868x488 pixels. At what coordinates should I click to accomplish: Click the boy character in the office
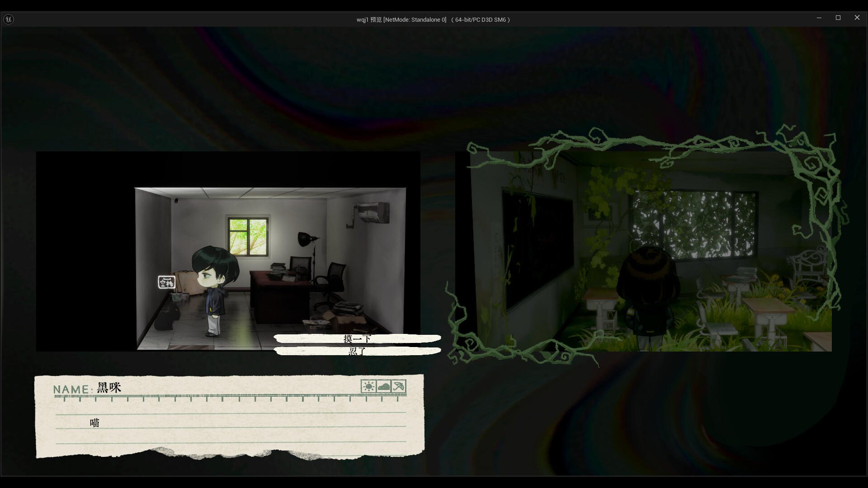point(215,291)
